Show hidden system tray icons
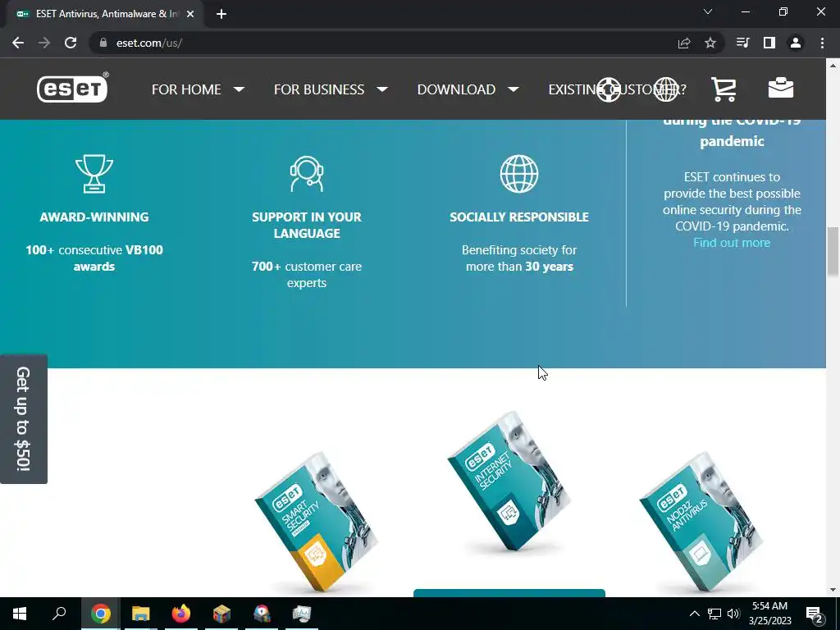Viewport: 840px width, 630px height. (694, 614)
